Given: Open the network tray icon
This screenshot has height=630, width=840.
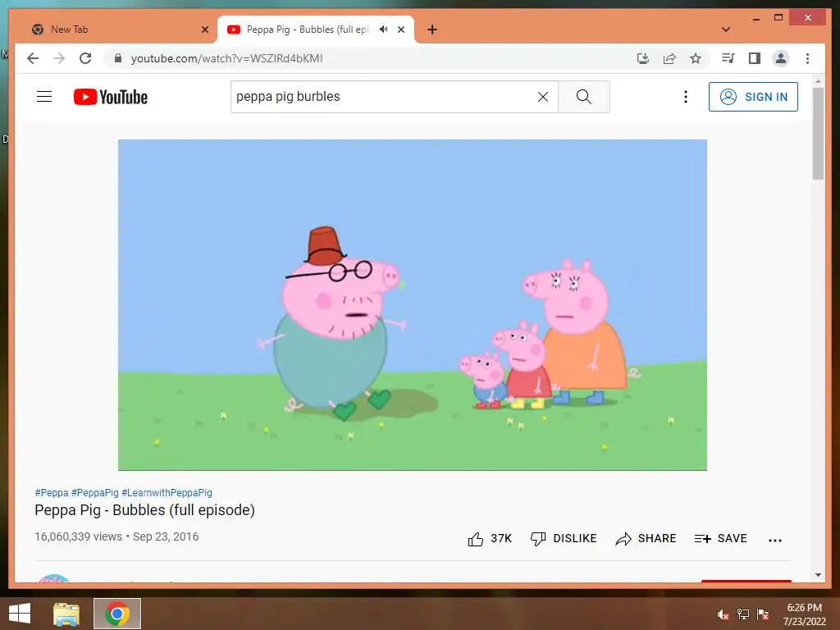Looking at the screenshot, I should pos(743,614).
